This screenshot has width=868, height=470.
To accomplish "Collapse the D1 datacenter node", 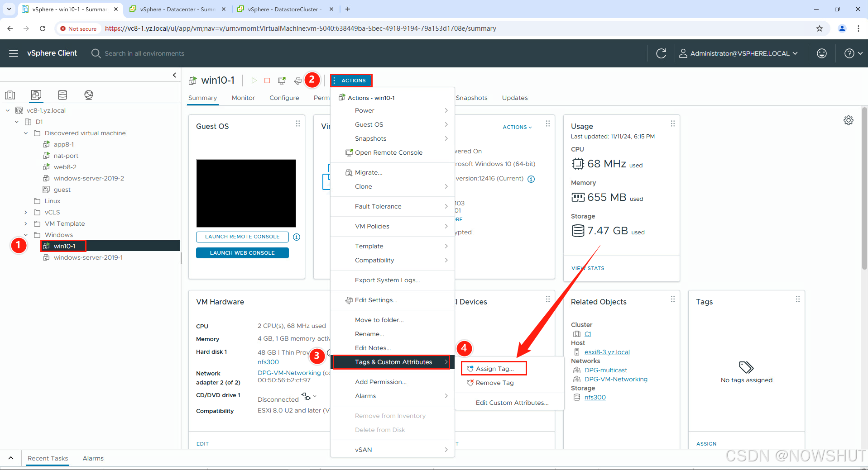I will point(17,122).
